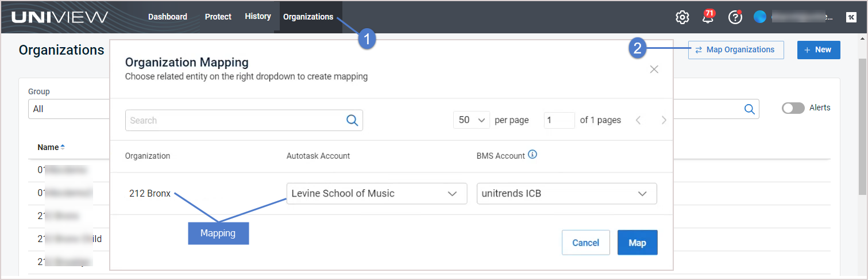Screen dimensions: 868x280
Task: Click the Organization column header
Action: pyautogui.click(x=148, y=156)
